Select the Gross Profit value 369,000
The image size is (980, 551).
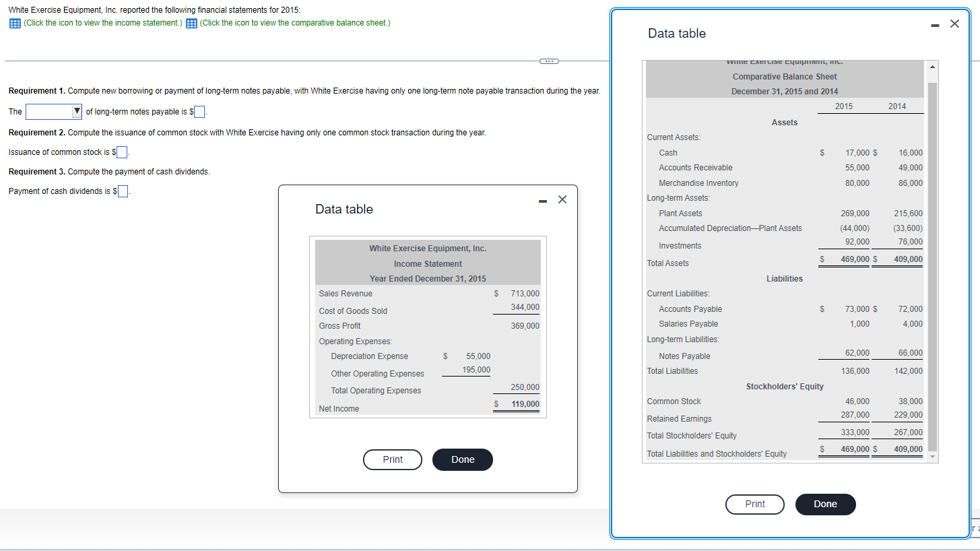(x=525, y=326)
